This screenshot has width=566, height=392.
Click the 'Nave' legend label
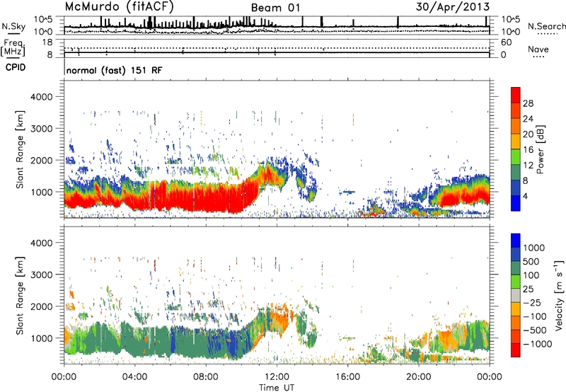coord(538,49)
